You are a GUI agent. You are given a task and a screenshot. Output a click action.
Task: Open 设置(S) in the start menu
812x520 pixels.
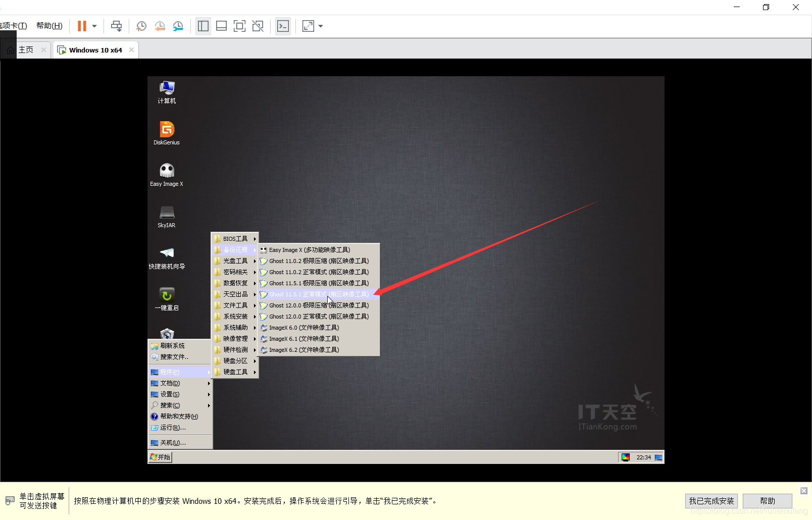coord(180,394)
